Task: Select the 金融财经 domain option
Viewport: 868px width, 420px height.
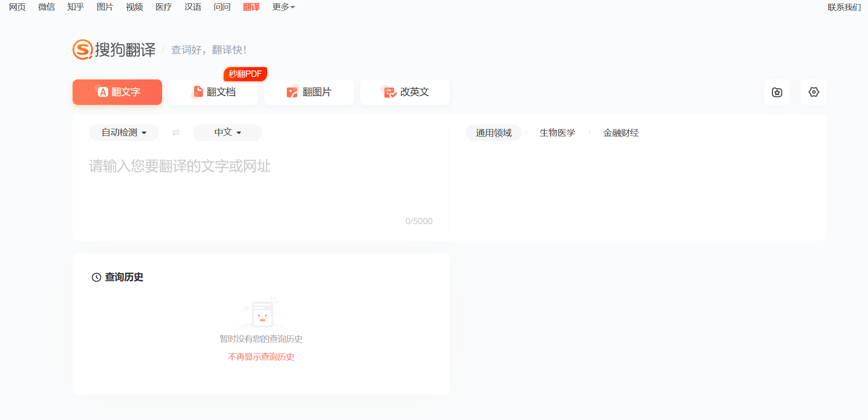Action: point(621,133)
